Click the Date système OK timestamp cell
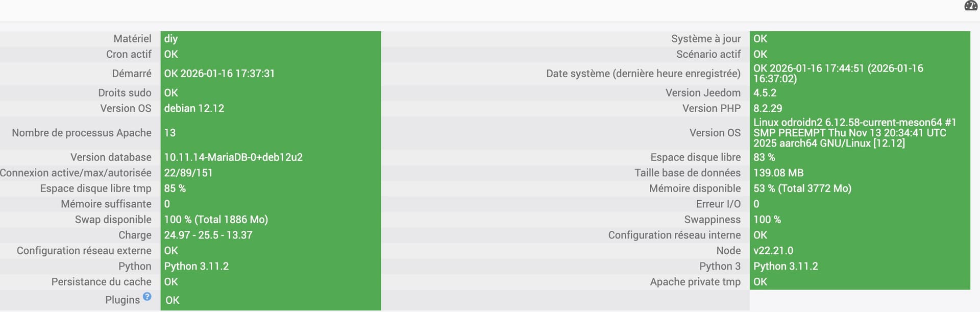Viewport: 980px width, 312px height. click(x=838, y=74)
